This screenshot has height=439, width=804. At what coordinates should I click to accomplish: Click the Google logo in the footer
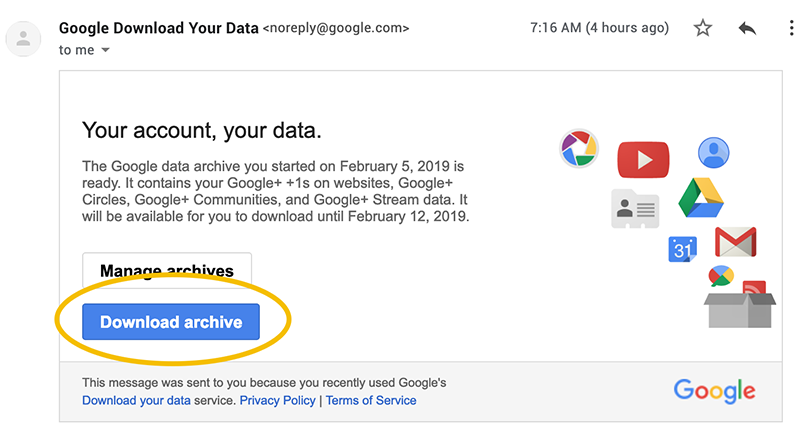pos(714,390)
